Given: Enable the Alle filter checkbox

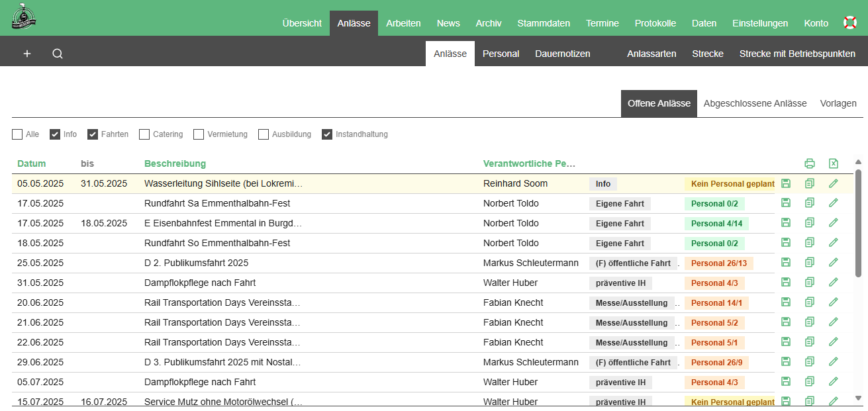Looking at the screenshot, I should point(17,134).
